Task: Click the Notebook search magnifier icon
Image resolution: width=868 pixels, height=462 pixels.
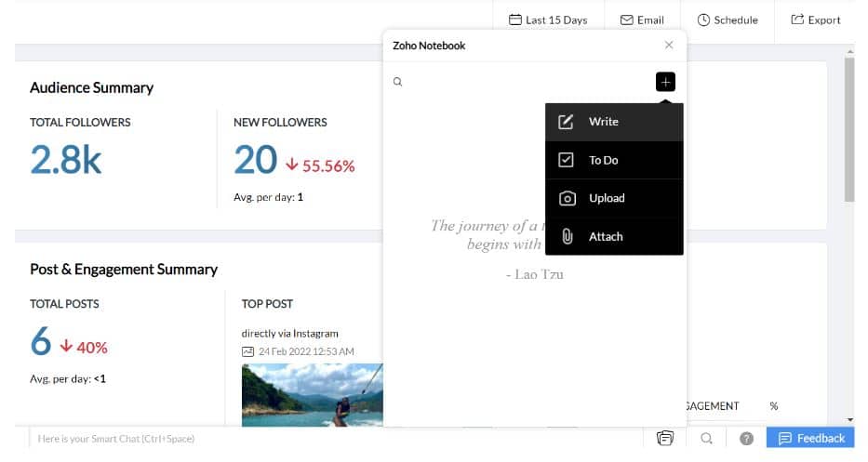Action: 397,82
